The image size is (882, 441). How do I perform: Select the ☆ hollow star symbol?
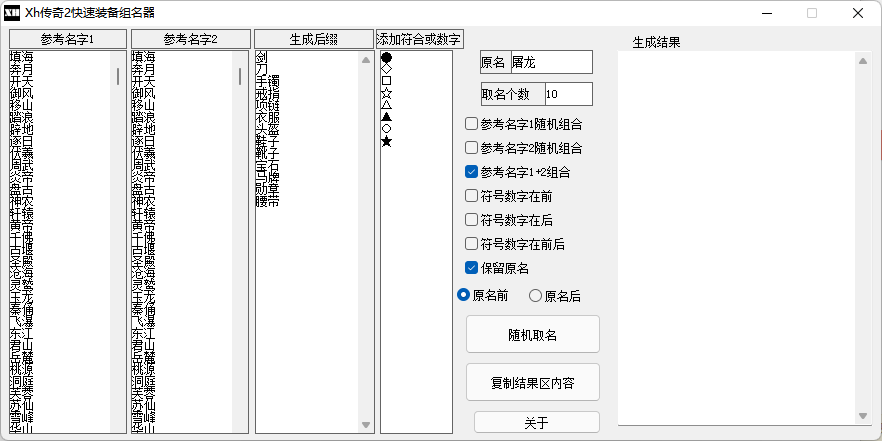tap(386, 93)
